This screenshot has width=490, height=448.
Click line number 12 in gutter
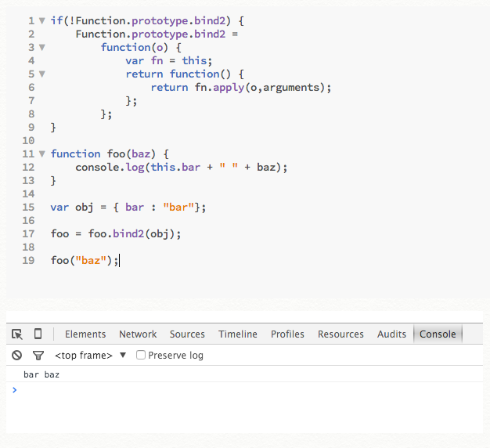click(x=28, y=168)
